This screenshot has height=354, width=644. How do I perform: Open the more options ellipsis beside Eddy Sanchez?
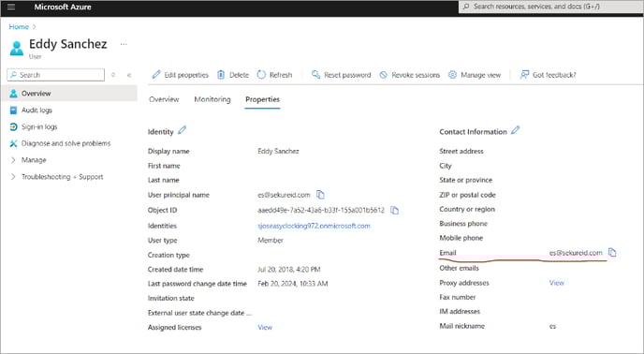tap(124, 44)
